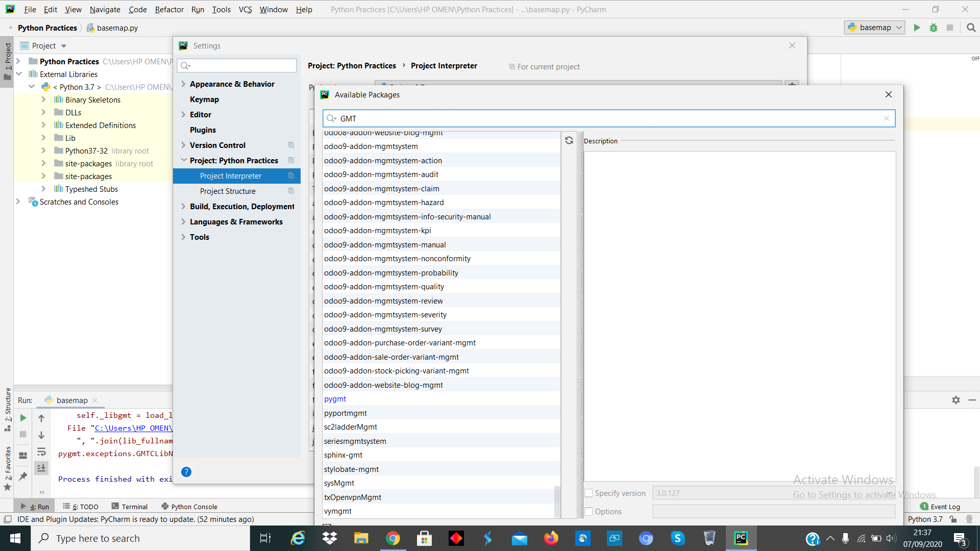Open the Run panel settings gear
Viewport: 980px width, 551px height.
click(x=955, y=400)
